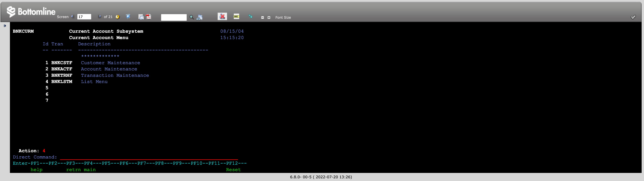Click the binoculars advanced search icon

(199, 17)
